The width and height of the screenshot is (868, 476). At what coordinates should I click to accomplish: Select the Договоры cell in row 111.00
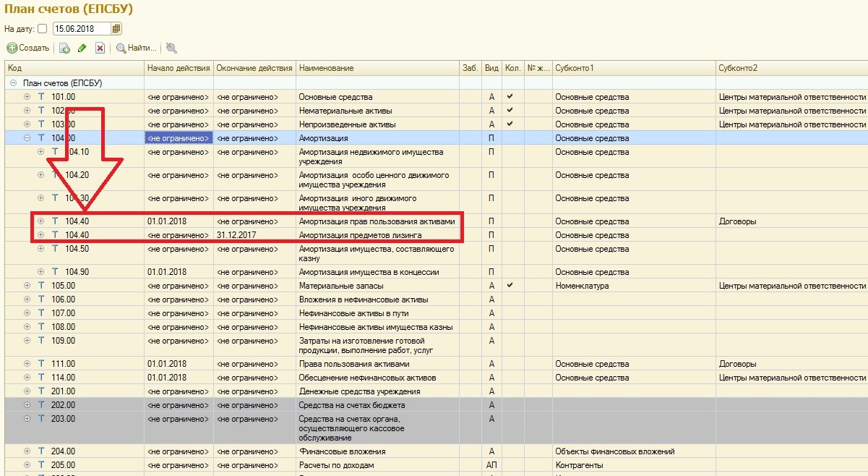tap(791, 364)
